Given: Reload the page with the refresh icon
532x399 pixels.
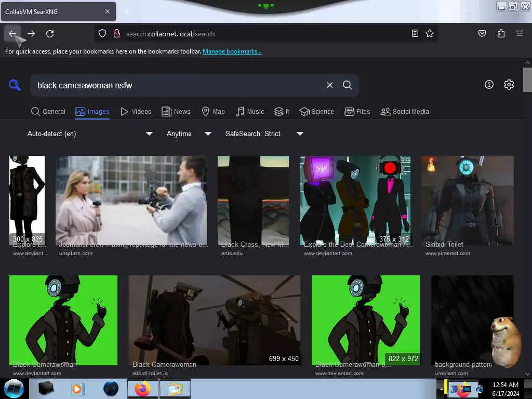Looking at the screenshot, I should pos(50,34).
